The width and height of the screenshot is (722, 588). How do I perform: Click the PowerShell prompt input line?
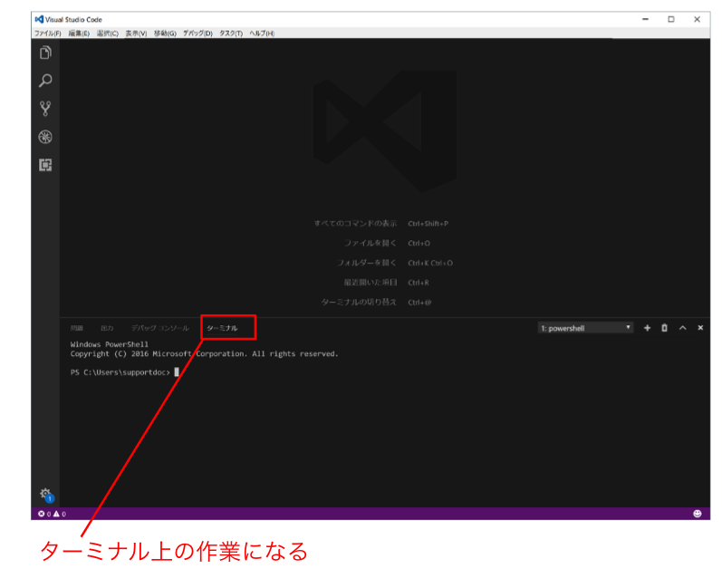point(124,372)
